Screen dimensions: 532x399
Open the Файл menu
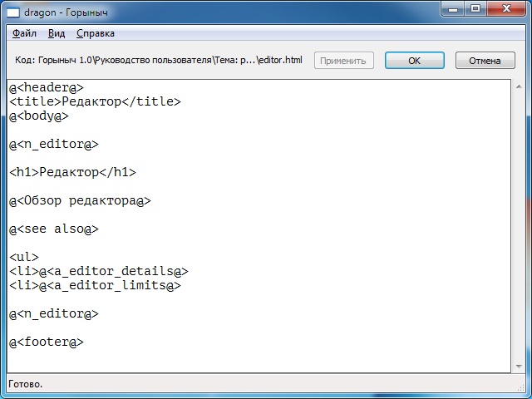click(x=24, y=33)
